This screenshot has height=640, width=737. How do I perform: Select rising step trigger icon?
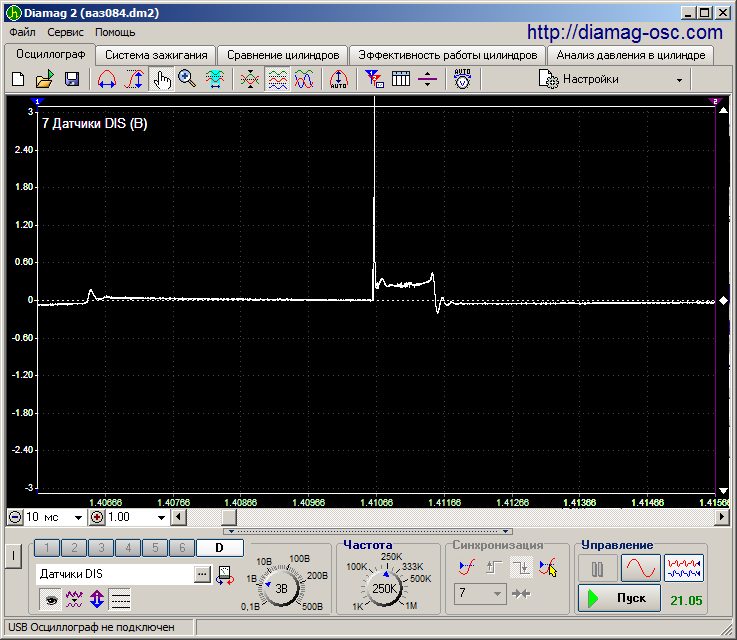point(494,567)
